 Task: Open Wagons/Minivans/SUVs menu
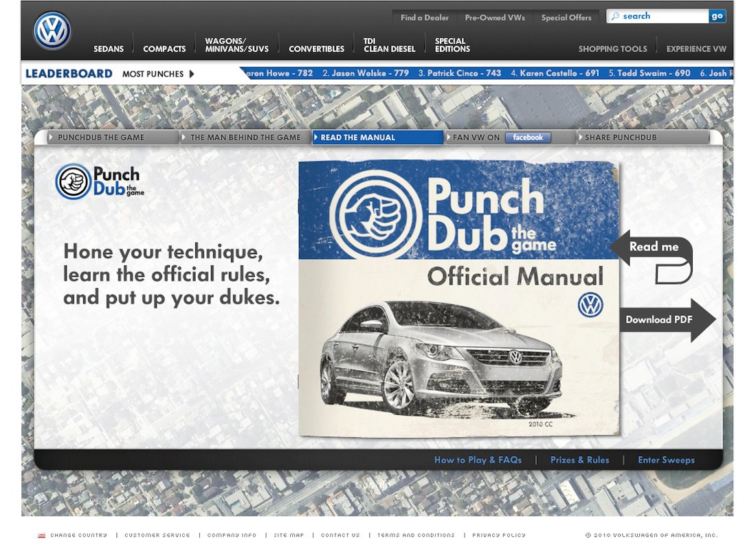click(236, 45)
